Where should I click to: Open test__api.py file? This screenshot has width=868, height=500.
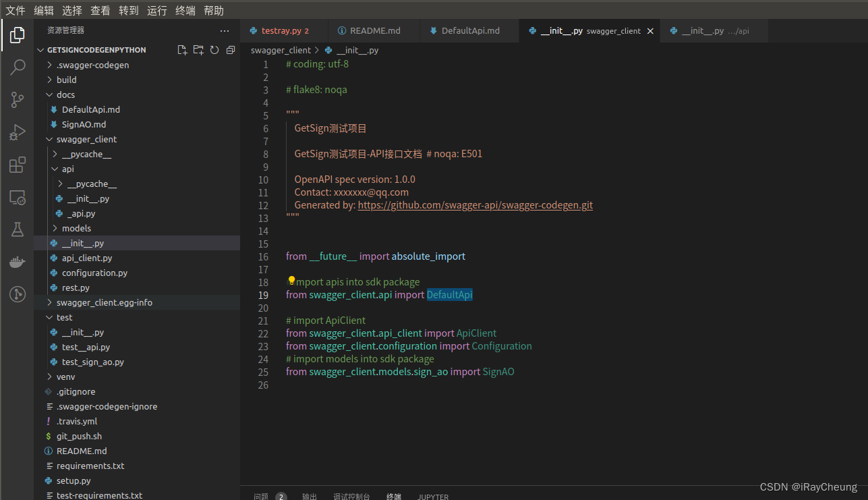click(x=137, y=347)
